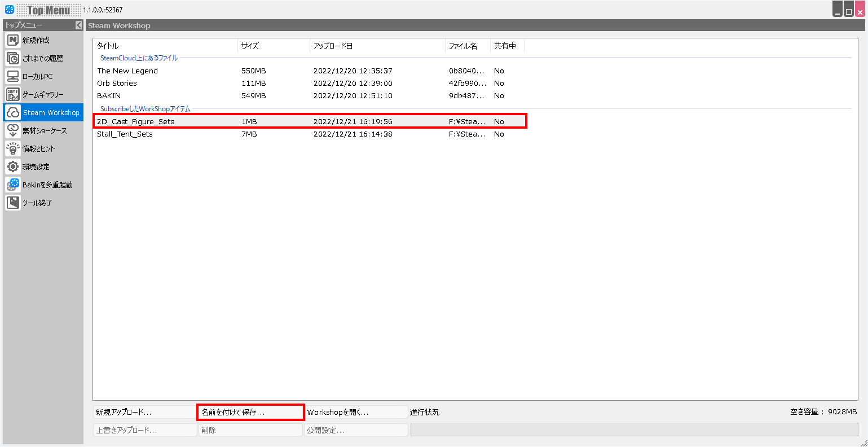Select the Orb Stories file row
Screen dimensions: 868x447
click(117, 84)
